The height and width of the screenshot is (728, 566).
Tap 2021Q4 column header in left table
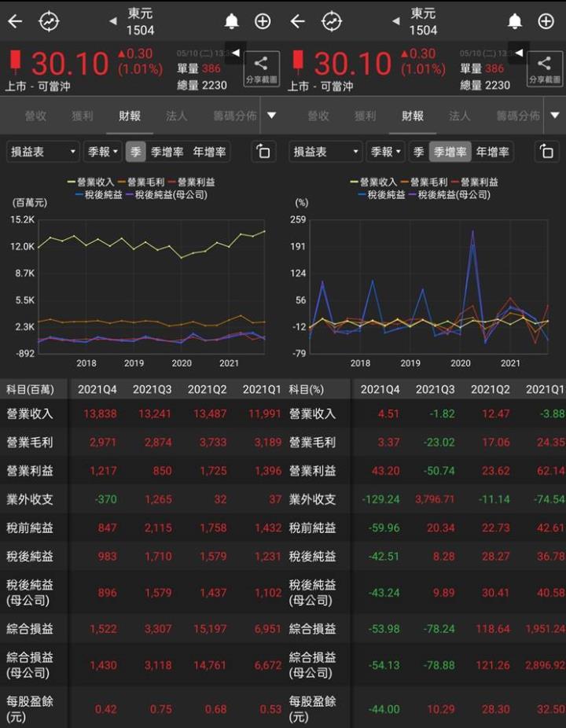tap(97, 389)
